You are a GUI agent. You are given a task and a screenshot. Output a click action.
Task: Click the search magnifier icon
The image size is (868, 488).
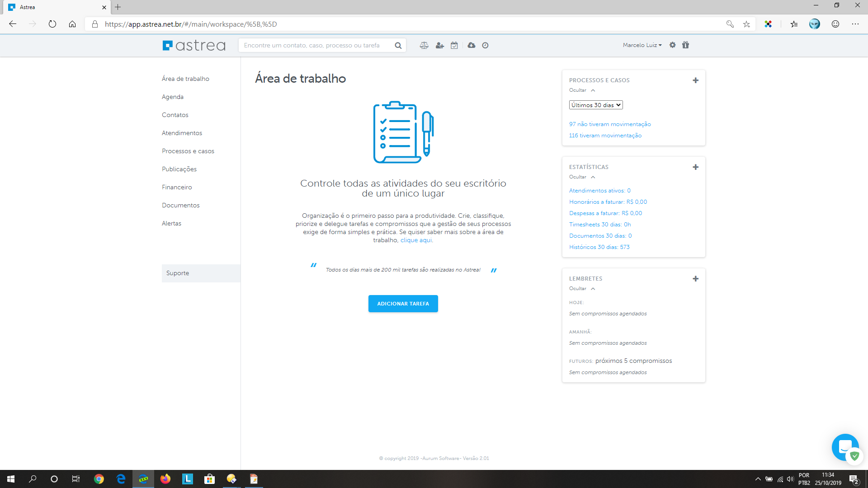tap(398, 45)
